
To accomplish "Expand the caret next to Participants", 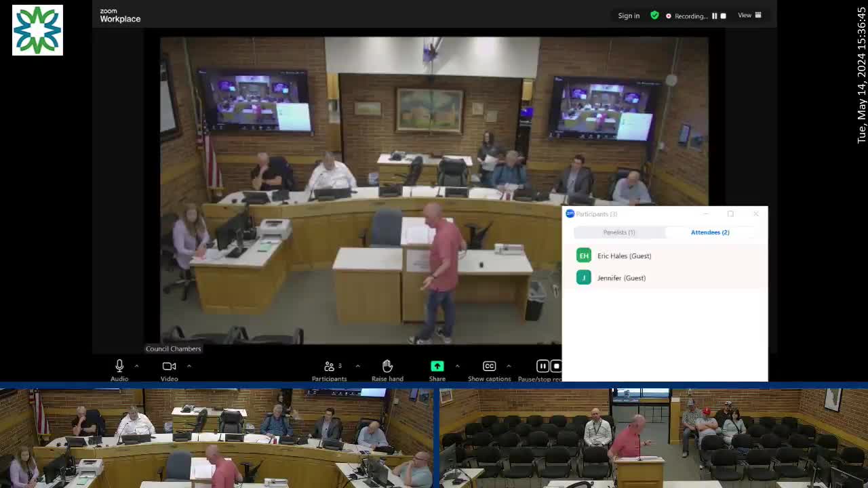I will pos(357,366).
